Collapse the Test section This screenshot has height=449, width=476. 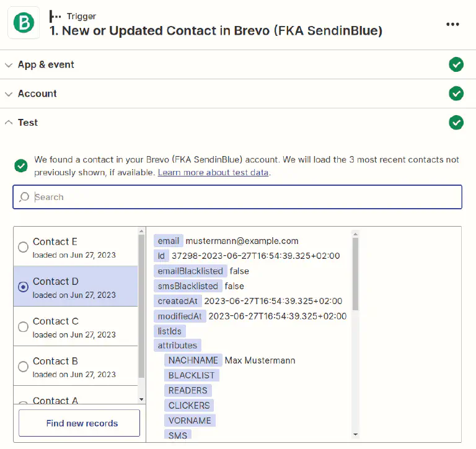[27, 123]
